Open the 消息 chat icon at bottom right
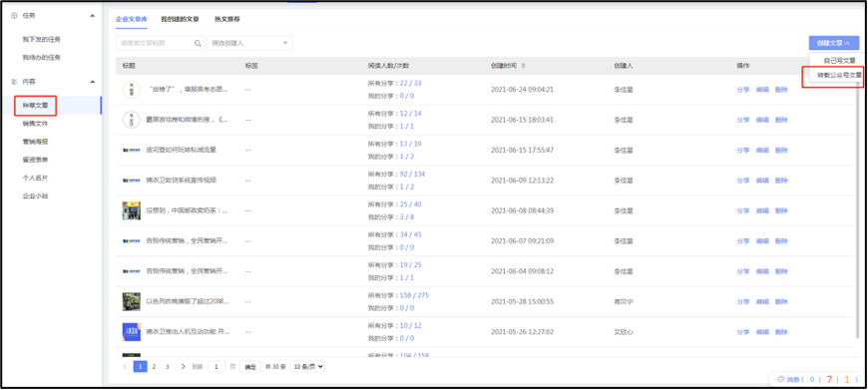Screen dimensions: 868x390 click(x=781, y=379)
